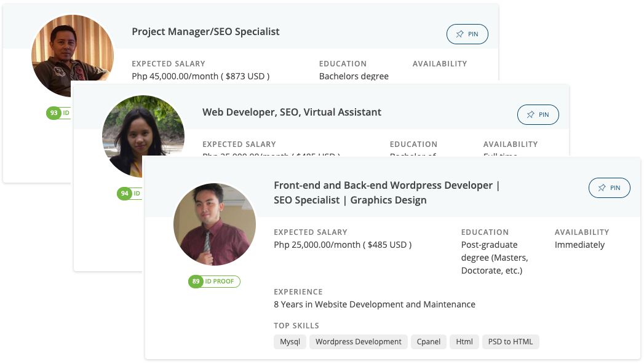This screenshot has height=364, width=644.
Task: Click the 89 ID Proof badge
Action: (214, 282)
